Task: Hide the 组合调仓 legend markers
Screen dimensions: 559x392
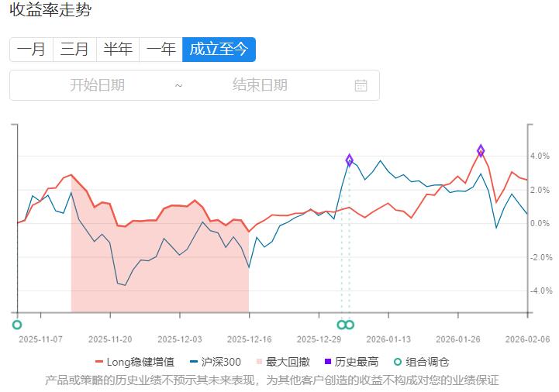Action: click(421, 362)
